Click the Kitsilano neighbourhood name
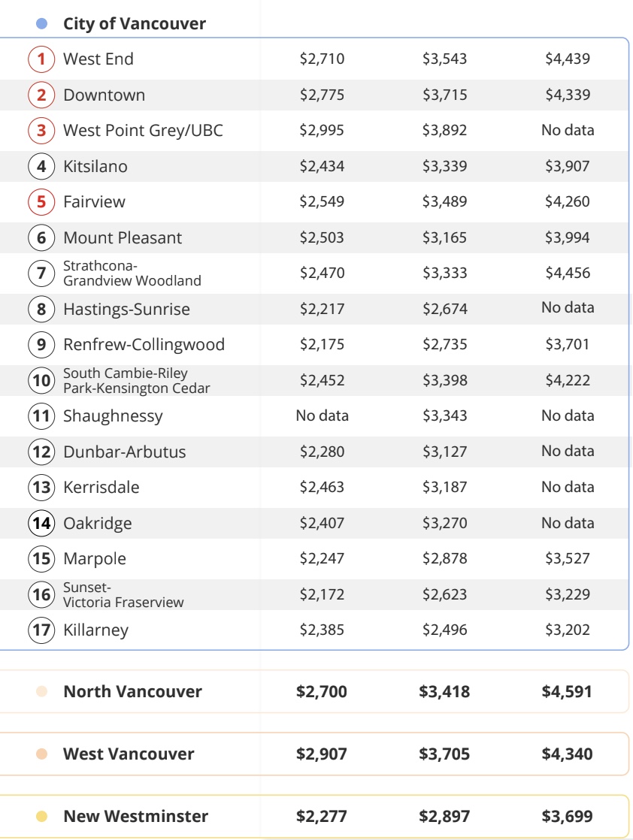Viewport: 633px width, 840px height. [x=95, y=166]
